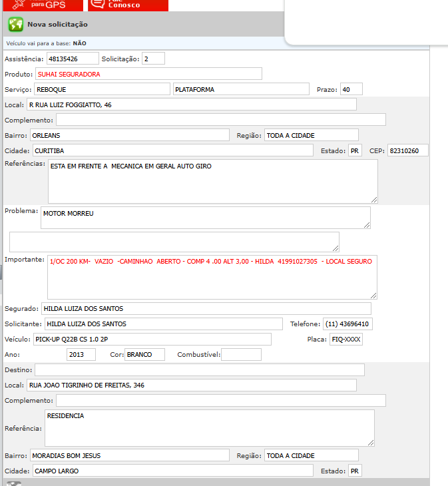The width and height of the screenshot is (448, 486).
Task: Click the Assistência field 48135426
Action: 73,59
